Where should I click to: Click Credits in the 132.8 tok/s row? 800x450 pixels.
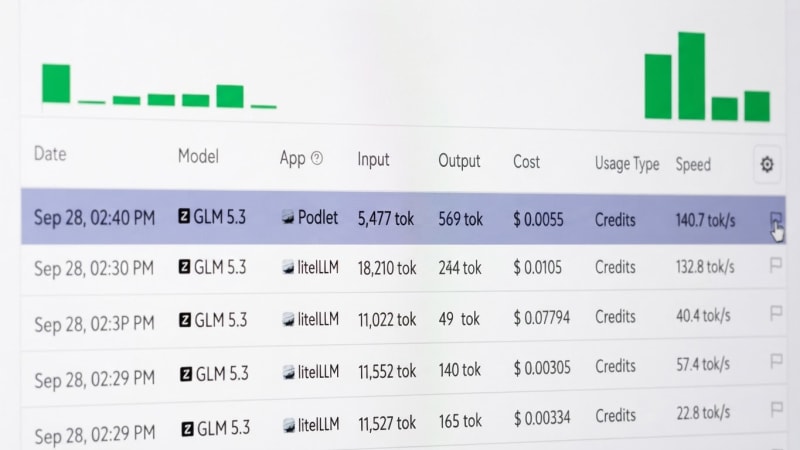[x=615, y=267]
